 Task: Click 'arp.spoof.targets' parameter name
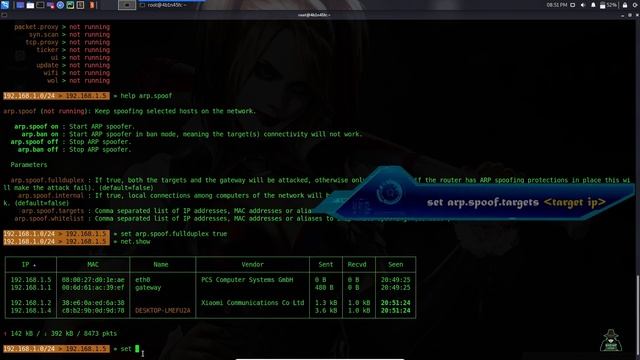53,211
